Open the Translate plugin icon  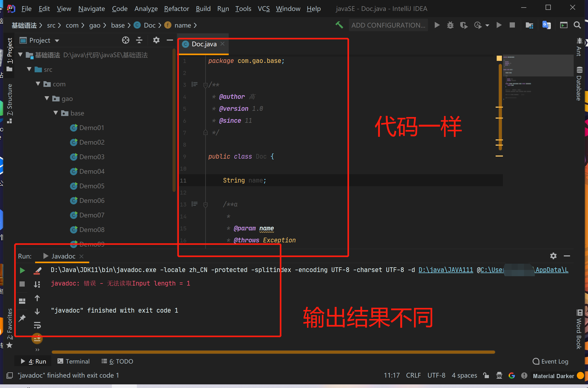546,25
